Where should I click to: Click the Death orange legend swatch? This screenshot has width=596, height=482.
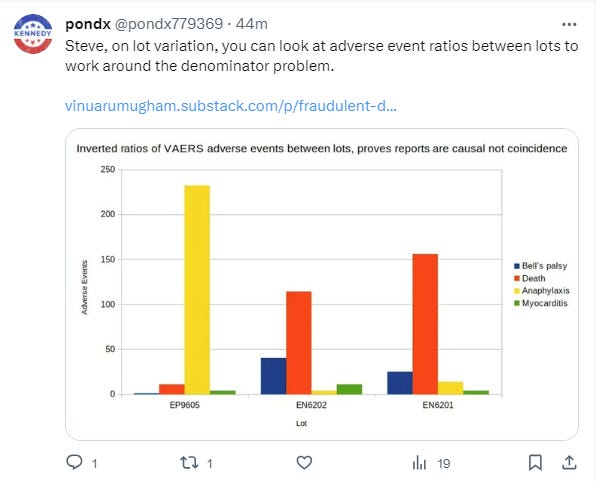point(517,278)
